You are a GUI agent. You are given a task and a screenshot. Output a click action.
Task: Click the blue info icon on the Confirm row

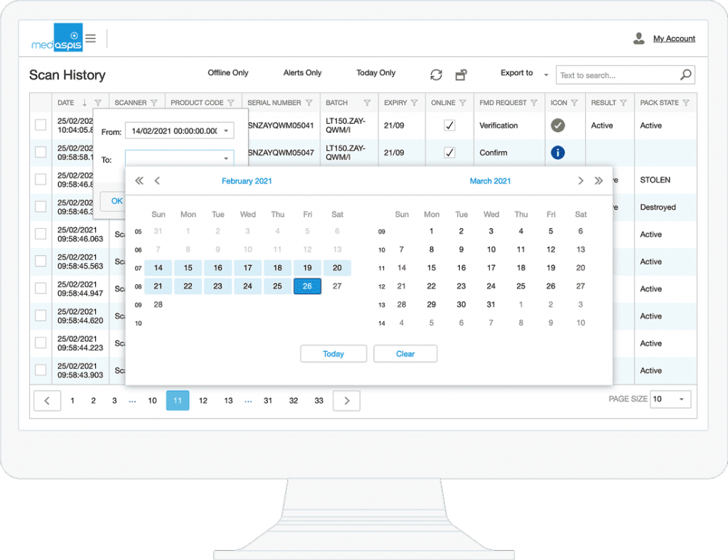point(557,152)
